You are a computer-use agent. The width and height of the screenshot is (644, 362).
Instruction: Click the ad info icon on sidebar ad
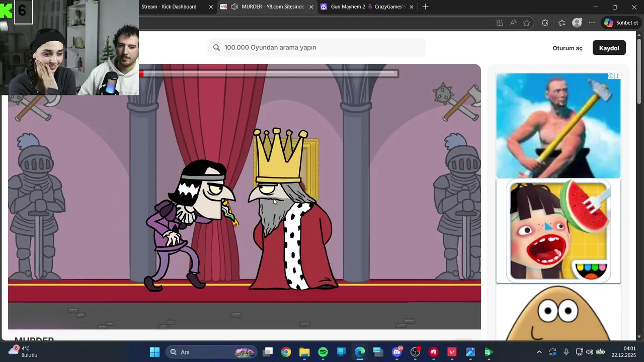611,76
